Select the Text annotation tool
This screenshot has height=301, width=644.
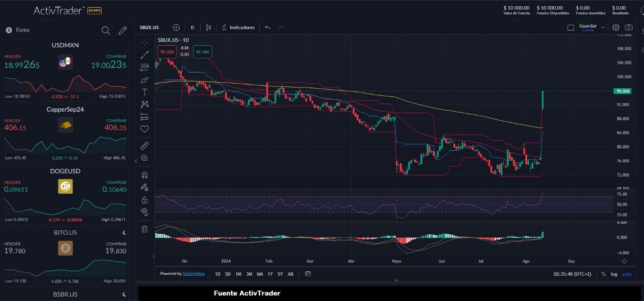click(145, 92)
